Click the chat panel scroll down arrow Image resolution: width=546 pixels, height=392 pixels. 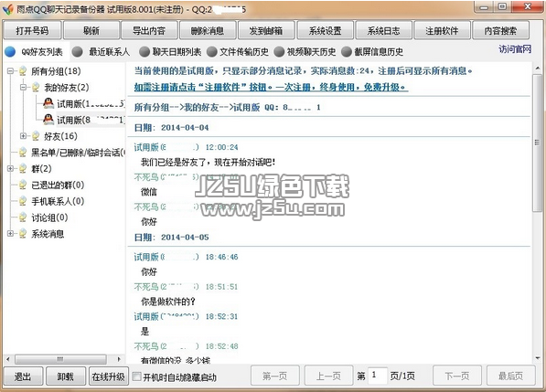[x=537, y=358]
